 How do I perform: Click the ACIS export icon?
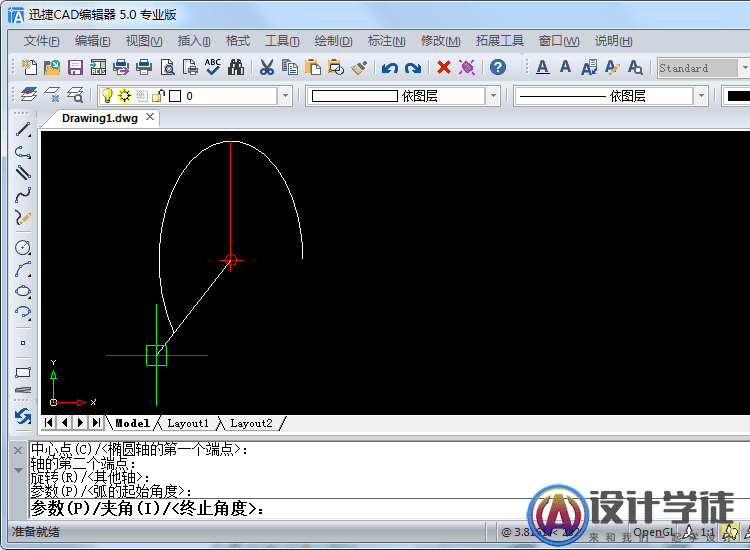pos(98,67)
